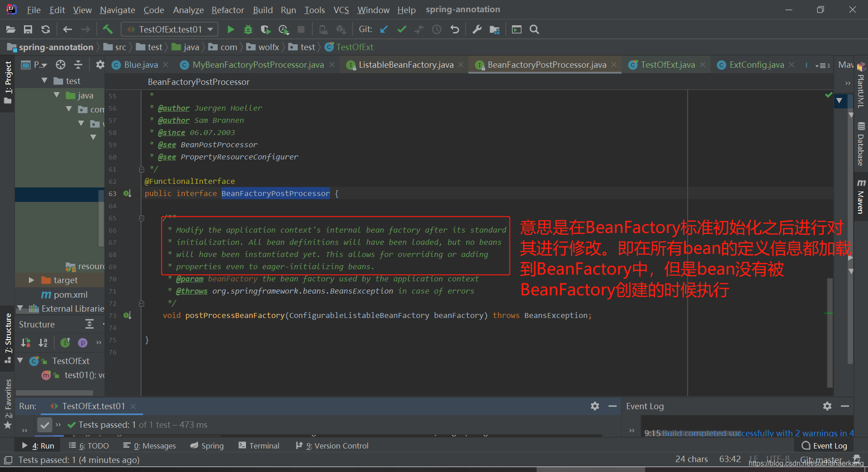The image size is (868, 472).
Task: Collapse the java folder in project tree
Action: [57, 95]
